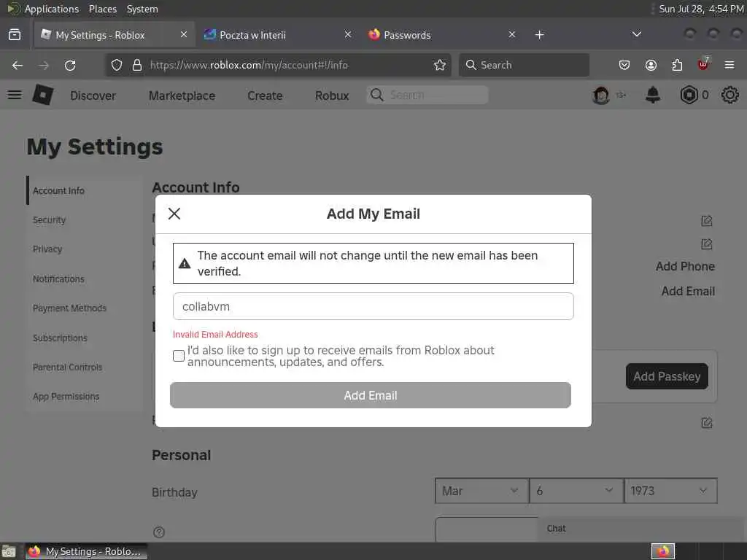The width and height of the screenshot is (747, 560).
Task: Expand the list all tabs chevron
Action: [636, 34]
